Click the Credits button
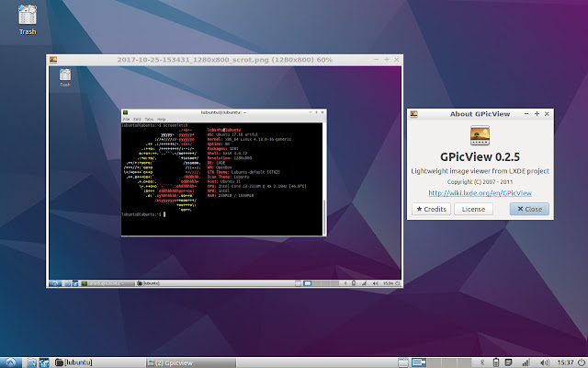This screenshot has width=588, height=368. 431,209
